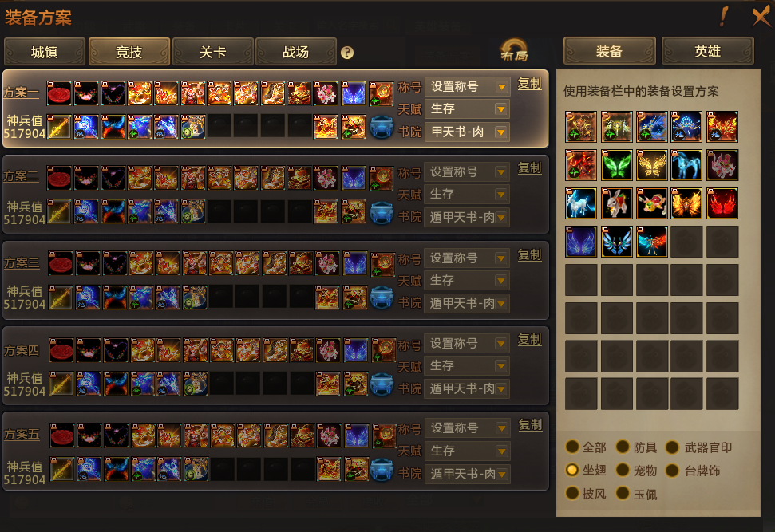
Task: Click the 方案五 scheme name label
Action: (22, 434)
